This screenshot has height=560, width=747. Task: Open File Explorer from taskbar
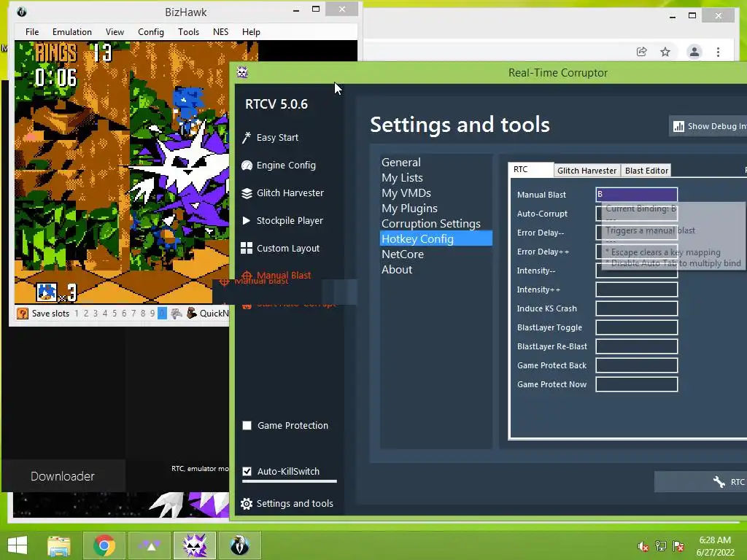point(59,545)
